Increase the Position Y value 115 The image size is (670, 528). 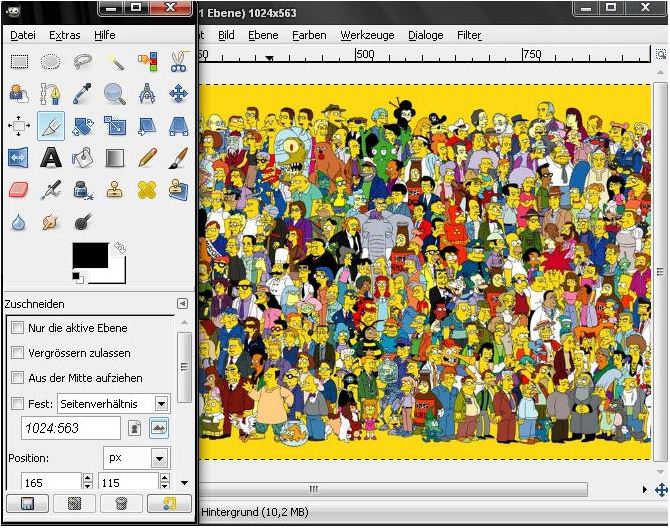click(165, 478)
